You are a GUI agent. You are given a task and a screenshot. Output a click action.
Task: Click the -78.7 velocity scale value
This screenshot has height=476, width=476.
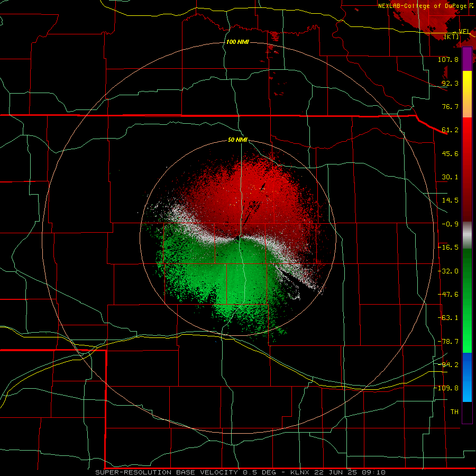click(448, 342)
